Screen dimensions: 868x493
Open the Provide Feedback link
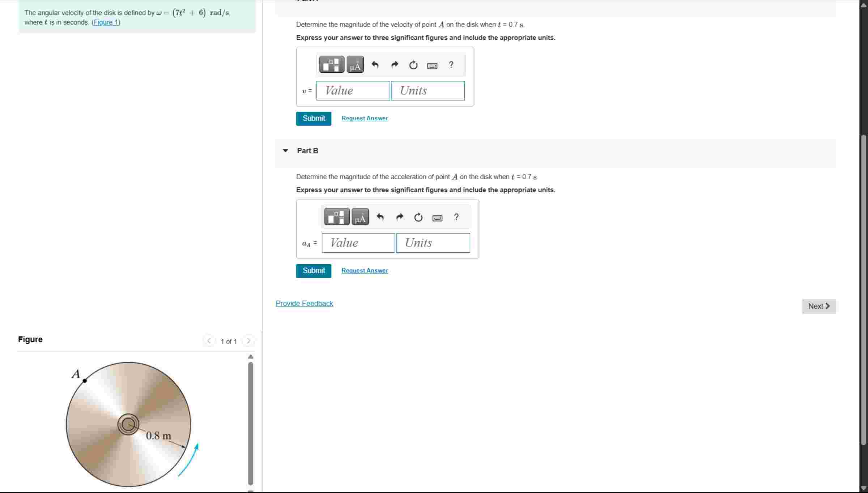click(304, 303)
